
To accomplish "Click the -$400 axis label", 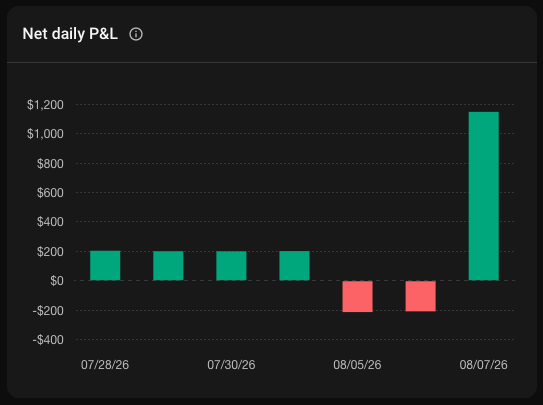I will click(x=48, y=340).
